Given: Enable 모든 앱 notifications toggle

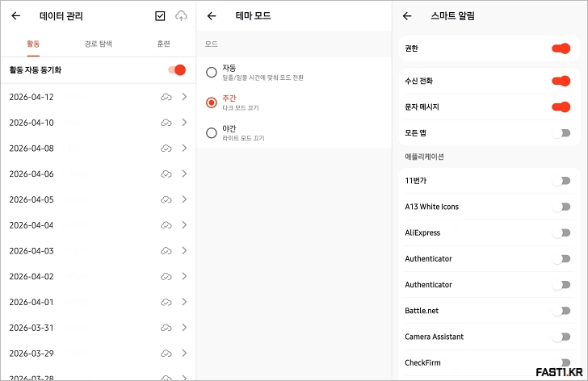Looking at the screenshot, I should [x=561, y=132].
